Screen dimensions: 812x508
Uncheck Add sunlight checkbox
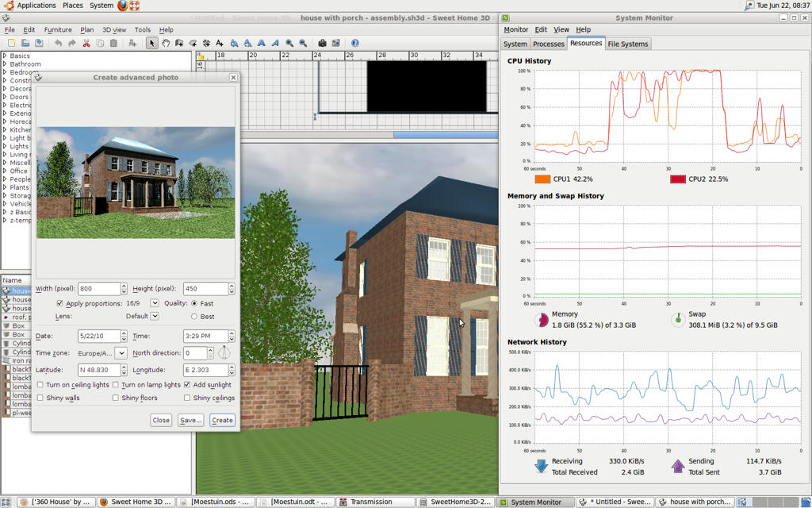[187, 385]
